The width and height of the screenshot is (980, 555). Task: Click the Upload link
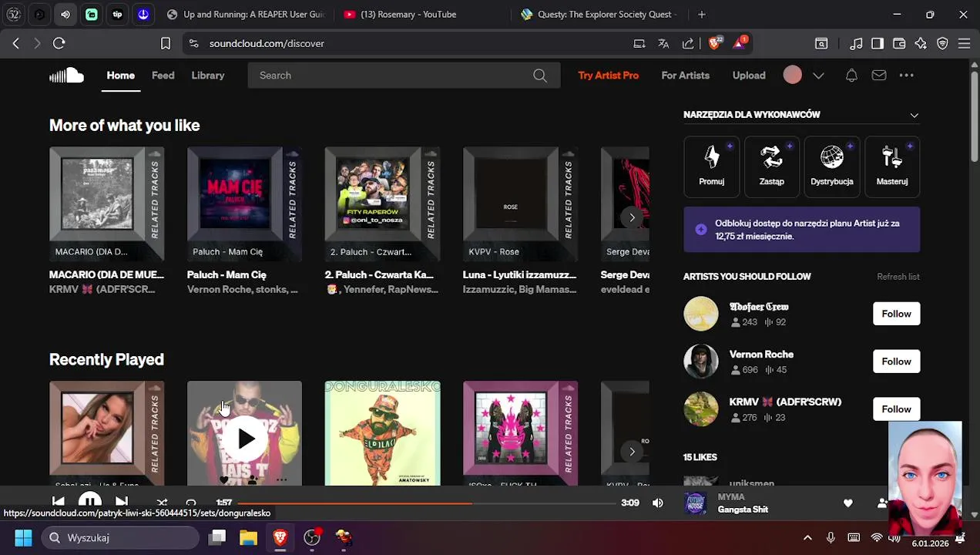(749, 76)
